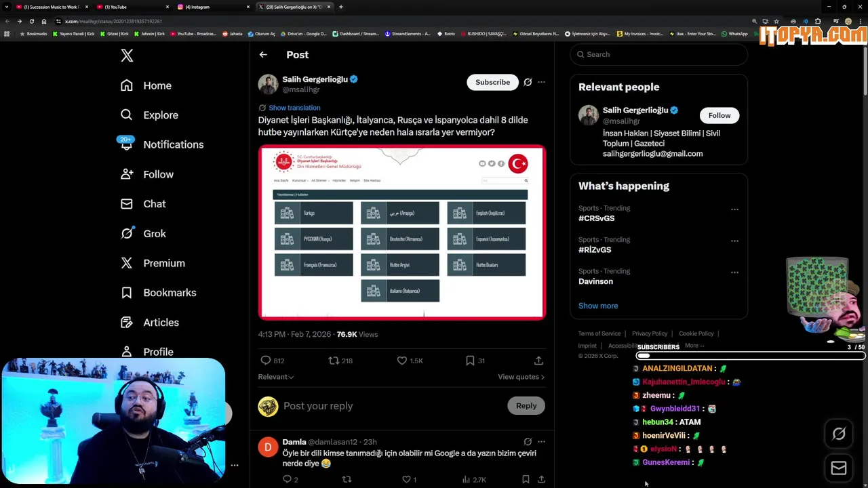Screen dimensions: 868x488
Task: Open Terms of Service link
Action: (x=599, y=333)
